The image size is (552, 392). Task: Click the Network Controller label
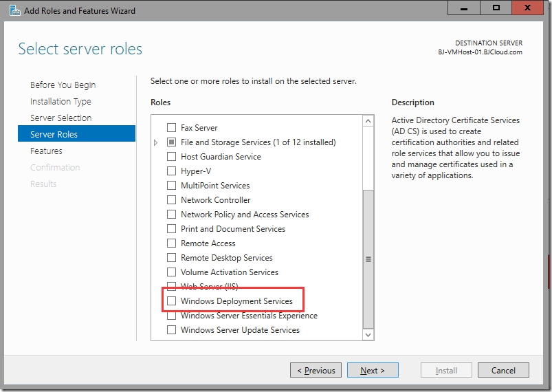point(215,199)
